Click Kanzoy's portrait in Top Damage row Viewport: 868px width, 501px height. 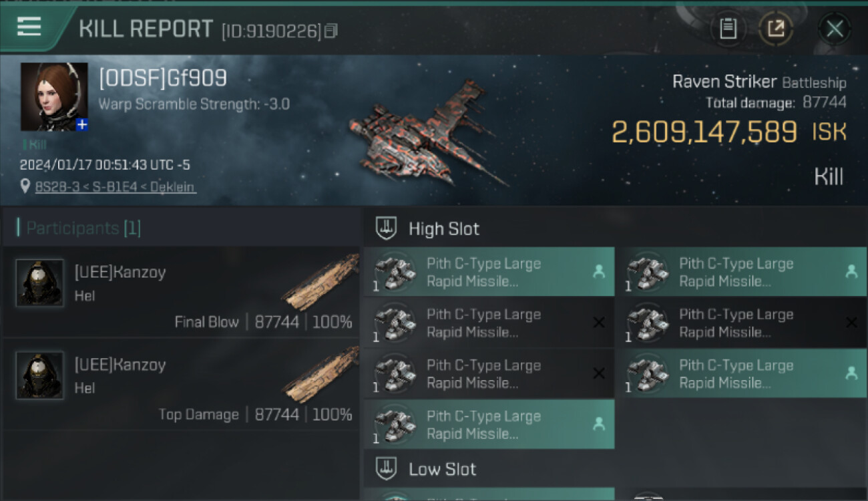coord(40,375)
